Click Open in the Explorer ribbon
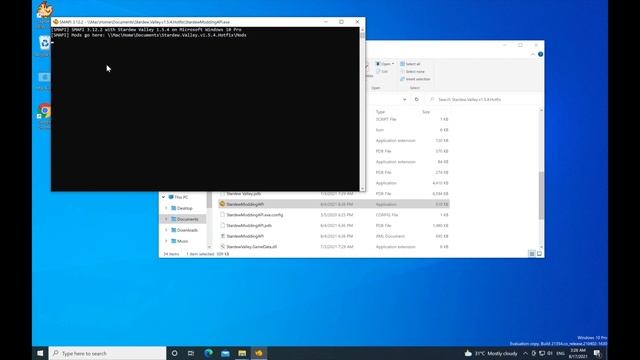The image size is (640, 360). pos(384,64)
